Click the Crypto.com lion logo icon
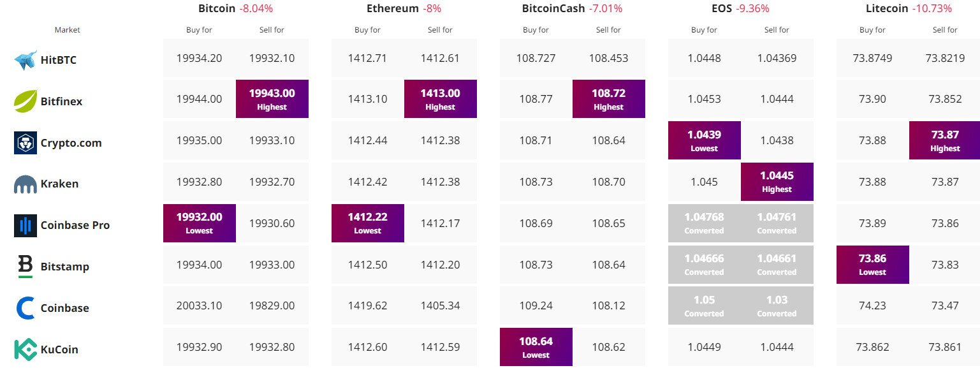 26,143
